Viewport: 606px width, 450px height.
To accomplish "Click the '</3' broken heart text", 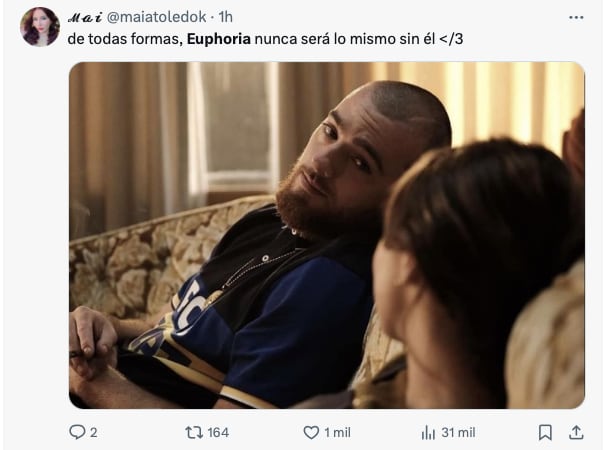I will [x=451, y=39].
